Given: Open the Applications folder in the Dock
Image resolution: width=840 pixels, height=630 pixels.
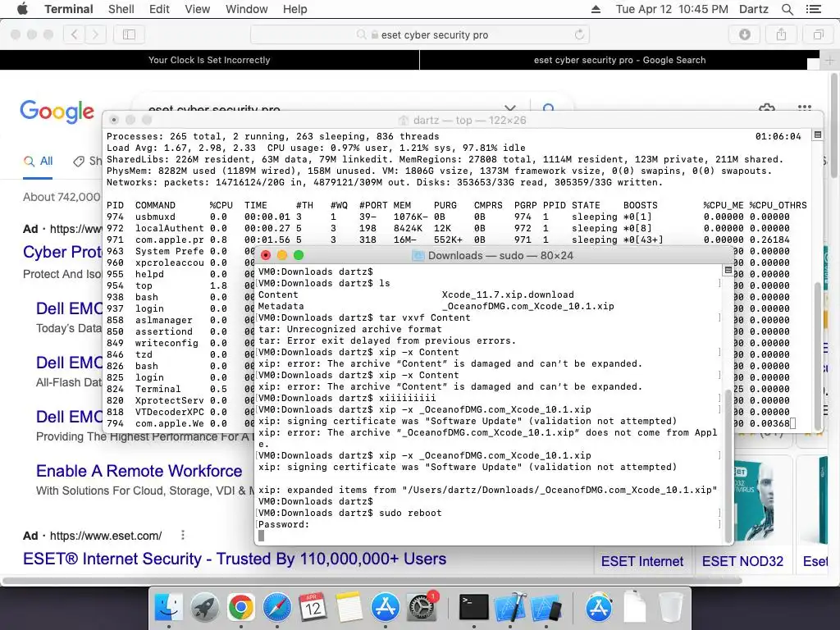Looking at the screenshot, I should click(598, 608).
